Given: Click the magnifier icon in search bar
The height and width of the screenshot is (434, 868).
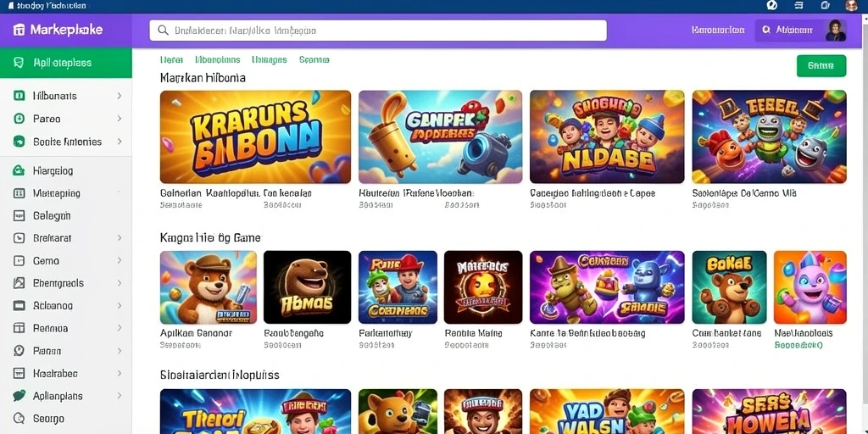Looking at the screenshot, I should 164,31.
